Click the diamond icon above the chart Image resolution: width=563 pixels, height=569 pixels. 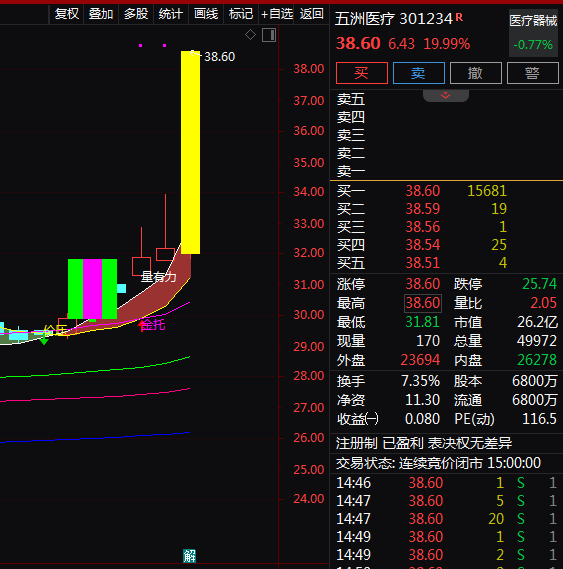pyautogui.click(x=250, y=35)
